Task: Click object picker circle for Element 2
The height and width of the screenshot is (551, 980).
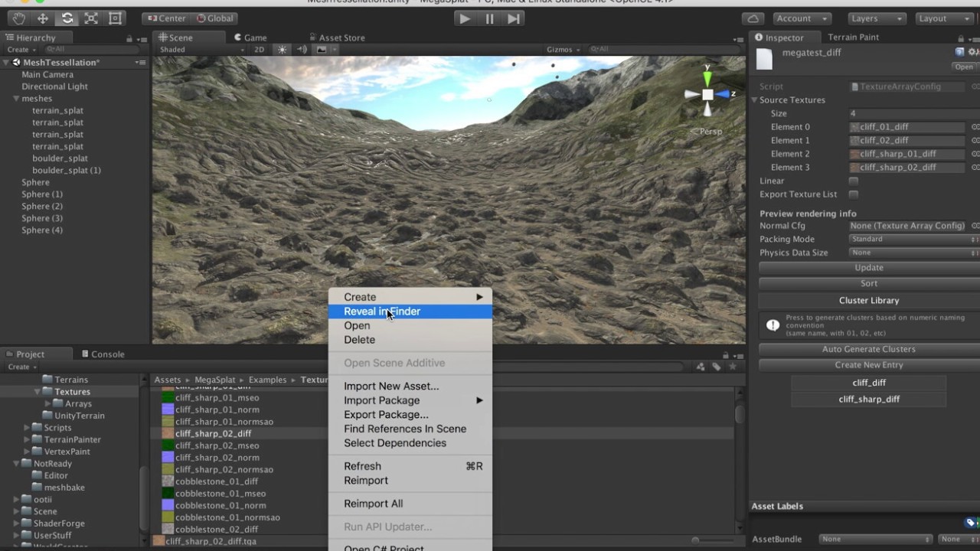Action: click(975, 154)
